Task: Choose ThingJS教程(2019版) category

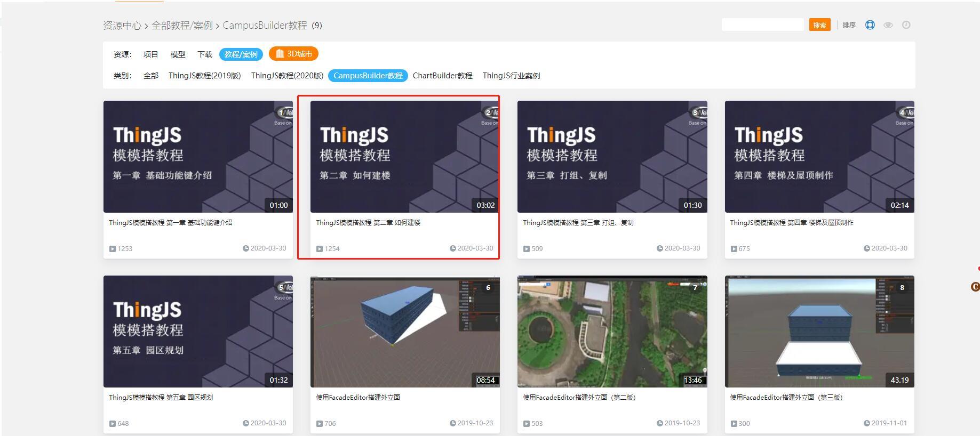Action: tap(205, 76)
